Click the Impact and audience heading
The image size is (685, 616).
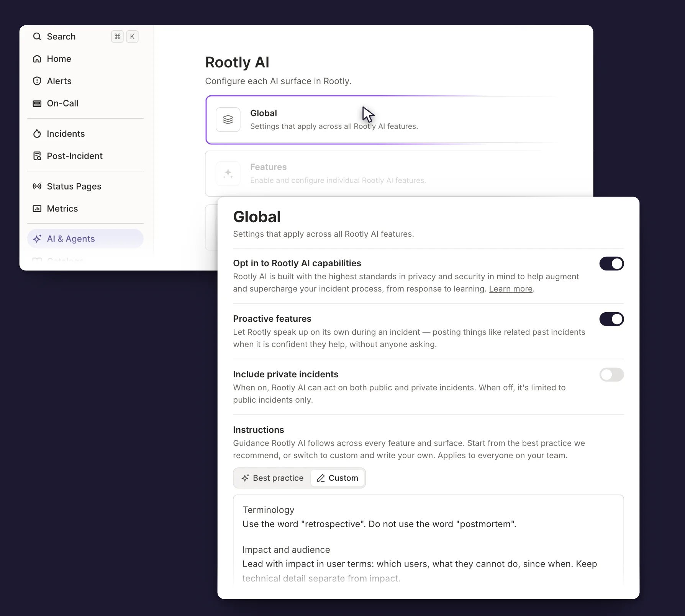tap(286, 550)
